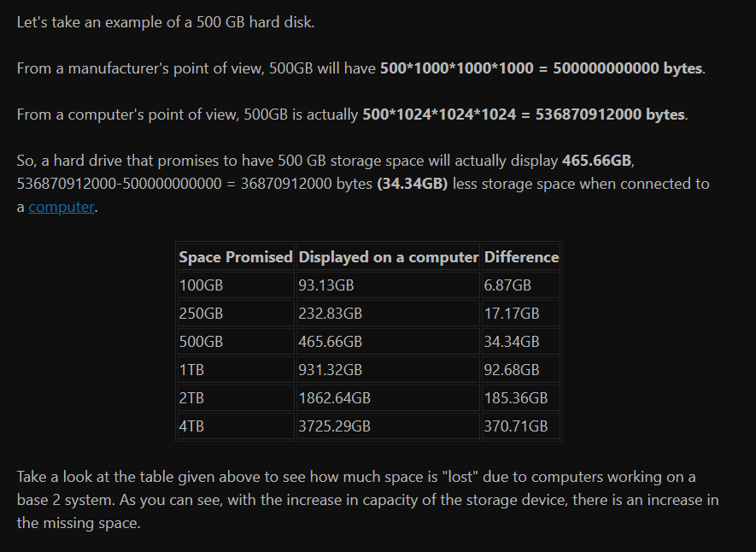Select the 93.13GB table cell
This screenshot has height=552, width=756.
[388, 285]
